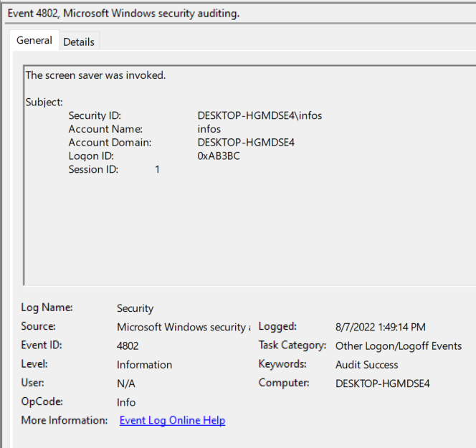This screenshot has width=476, height=448.
Task: Click the Account Name value infos
Action: [x=209, y=129]
